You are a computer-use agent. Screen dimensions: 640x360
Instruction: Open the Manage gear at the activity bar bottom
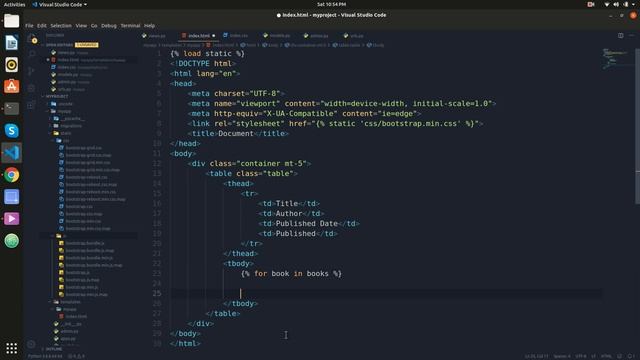coord(31,344)
